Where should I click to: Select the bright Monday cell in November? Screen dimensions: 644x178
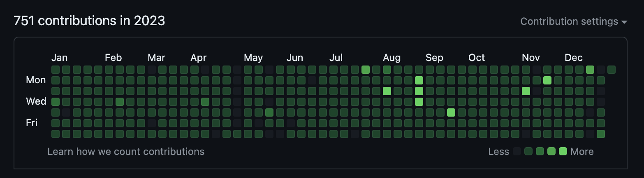547,80
